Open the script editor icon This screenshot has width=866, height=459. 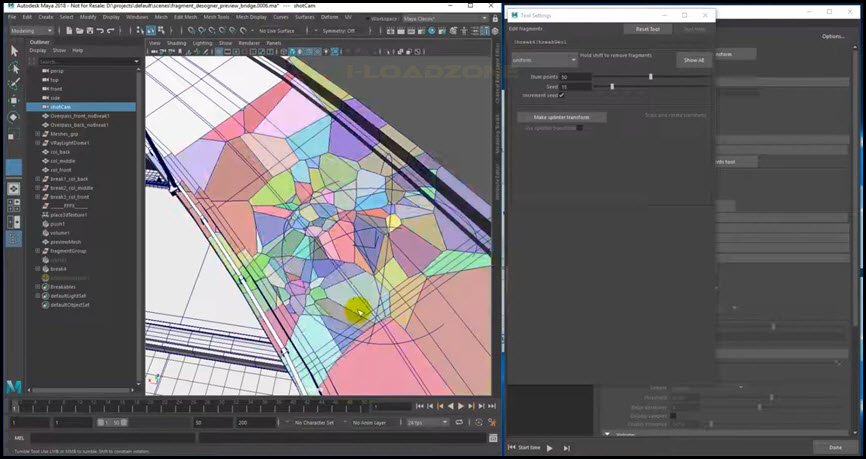click(493, 438)
